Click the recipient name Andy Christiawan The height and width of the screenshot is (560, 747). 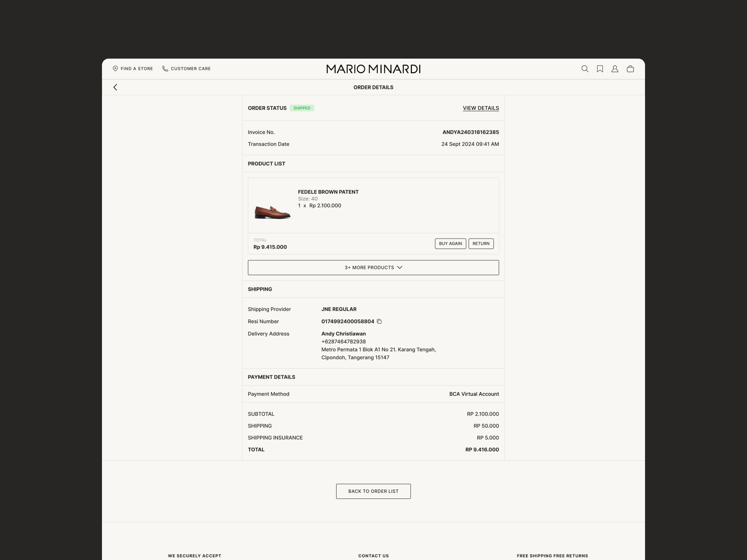point(344,334)
